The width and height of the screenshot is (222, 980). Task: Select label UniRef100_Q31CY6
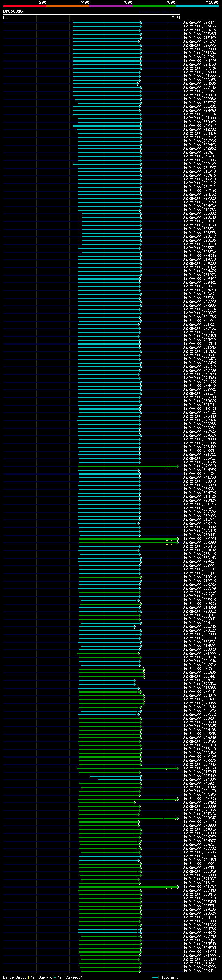(x=199, y=504)
